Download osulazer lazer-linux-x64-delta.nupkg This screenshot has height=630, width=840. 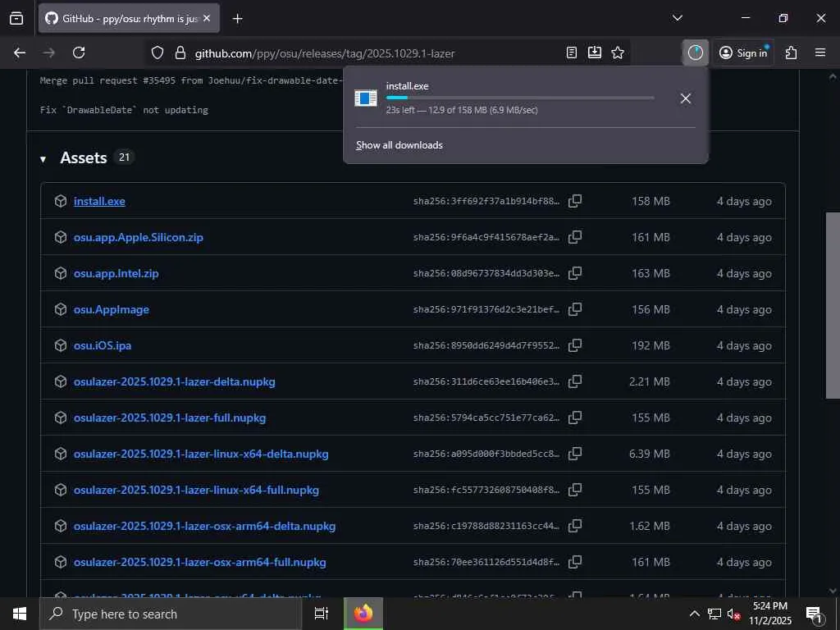pyautogui.click(x=201, y=454)
